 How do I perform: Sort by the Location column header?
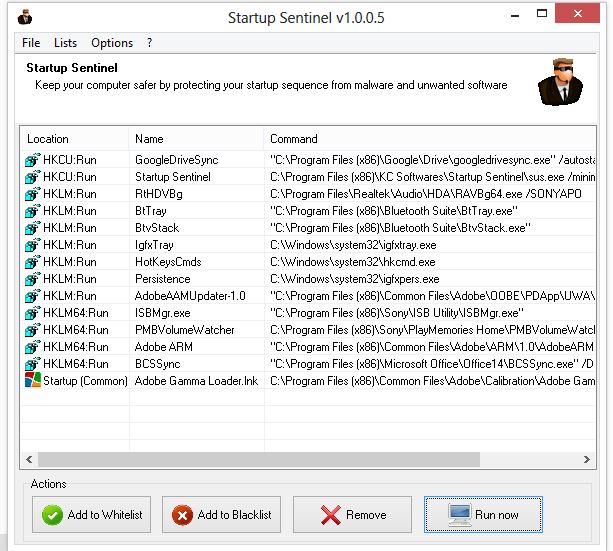tap(74, 139)
